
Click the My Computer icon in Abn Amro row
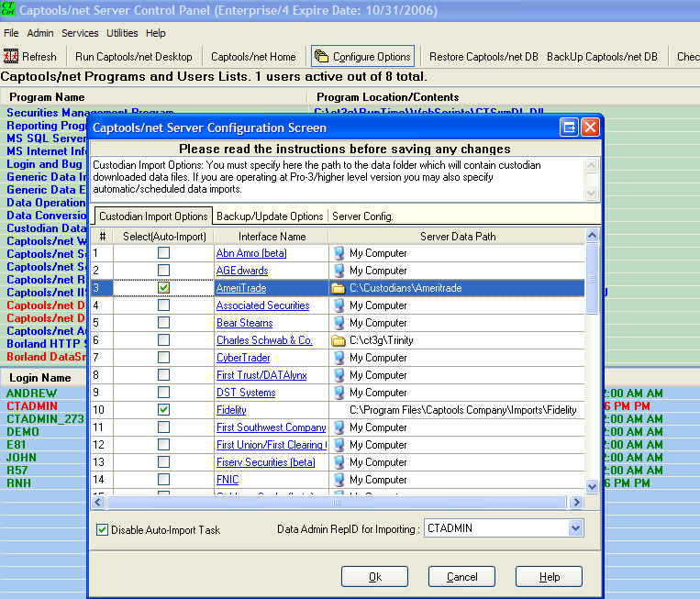339,253
